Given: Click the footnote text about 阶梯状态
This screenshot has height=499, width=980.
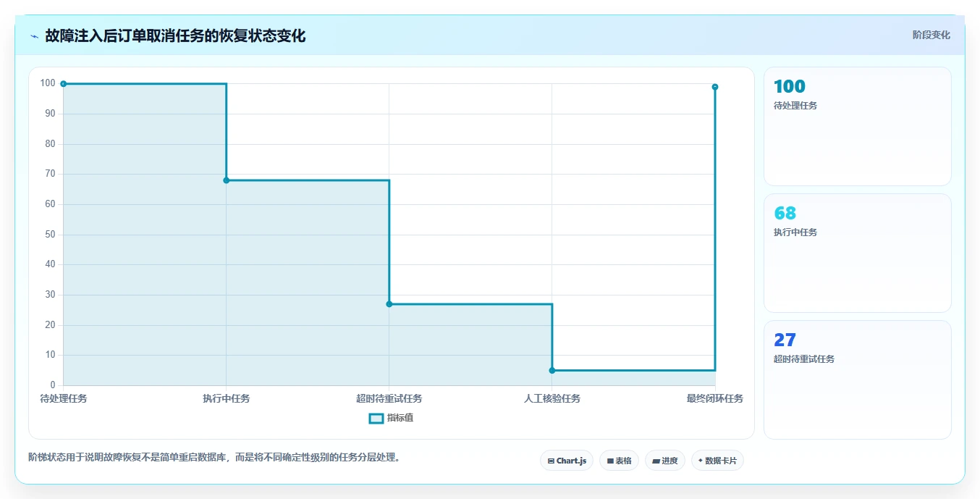Looking at the screenshot, I should point(214,458).
